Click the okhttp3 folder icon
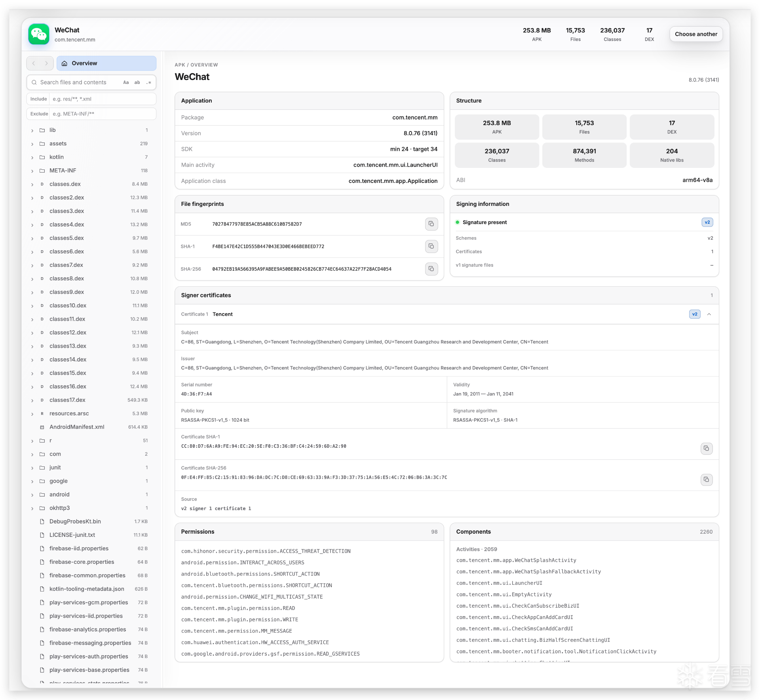The width and height of the screenshot is (760, 700). (42, 508)
